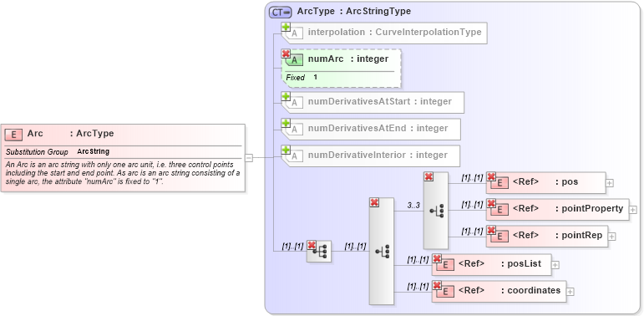Select the numDerivativesAtEnd A icon

[295, 130]
